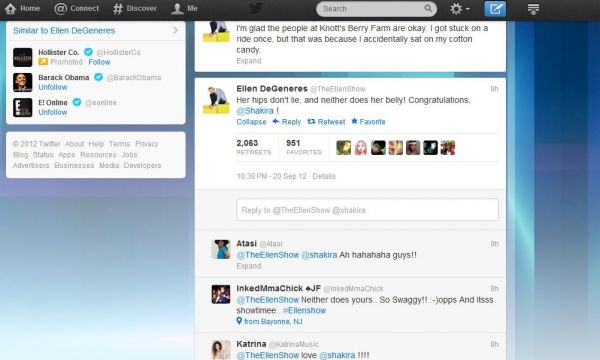
Task: Open the settings gear dropdown
Action: 459,9
